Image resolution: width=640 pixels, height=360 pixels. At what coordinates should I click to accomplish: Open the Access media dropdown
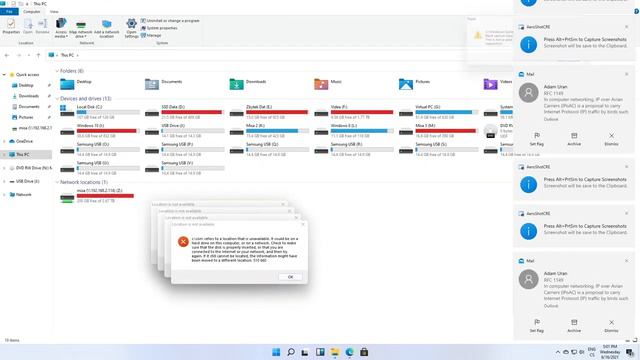coord(61,28)
